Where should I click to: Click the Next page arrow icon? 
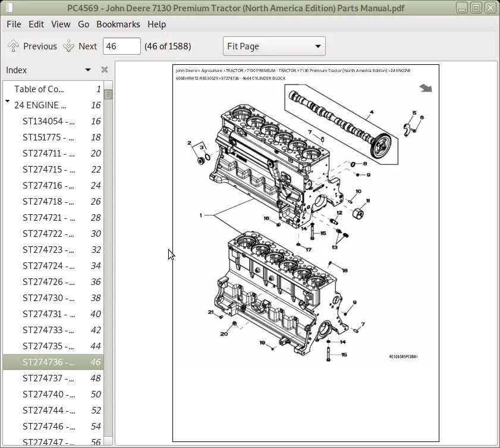tap(68, 46)
